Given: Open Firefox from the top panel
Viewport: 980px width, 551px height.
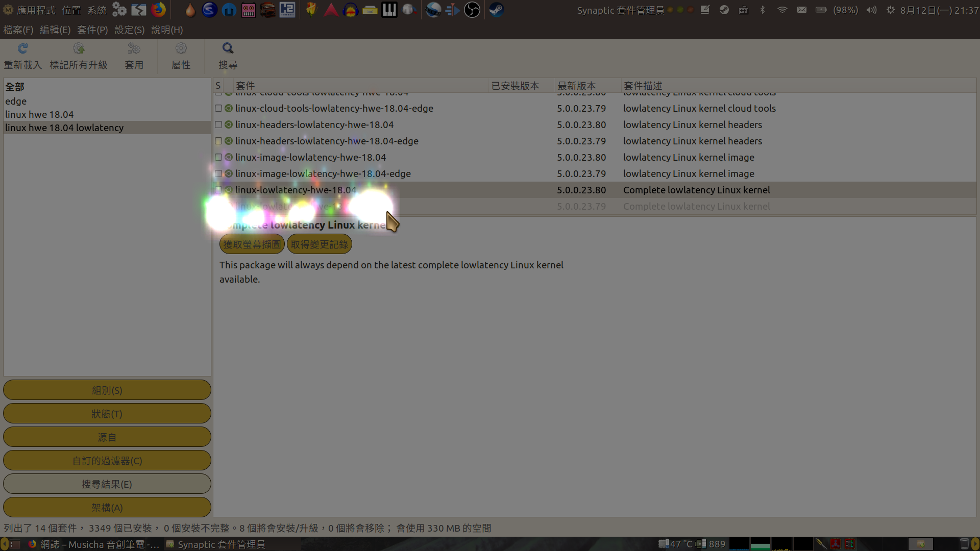Looking at the screenshot, I should click(x=159, y=10).
